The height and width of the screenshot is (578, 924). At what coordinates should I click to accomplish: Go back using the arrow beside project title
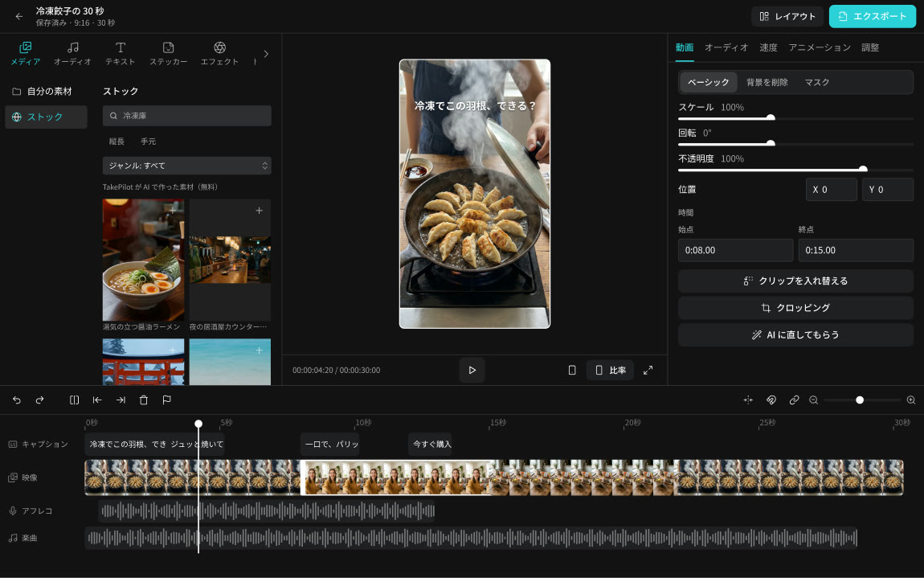coord(18,17)
